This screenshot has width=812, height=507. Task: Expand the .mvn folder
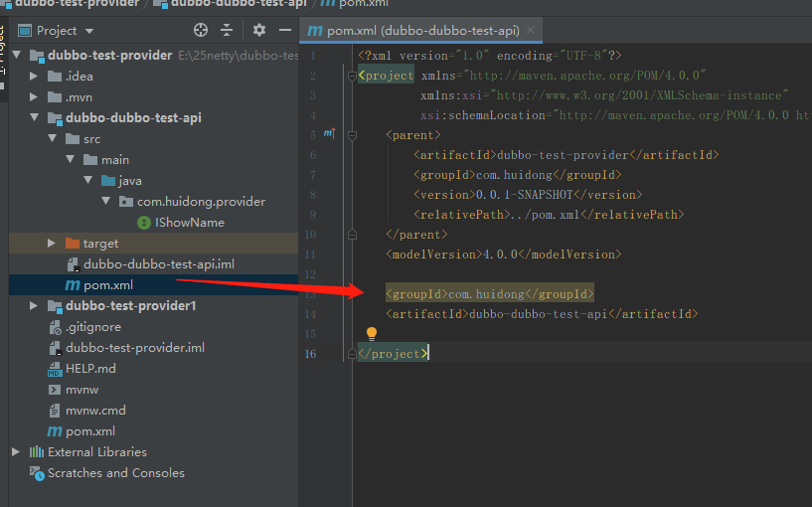coord(34,96)
